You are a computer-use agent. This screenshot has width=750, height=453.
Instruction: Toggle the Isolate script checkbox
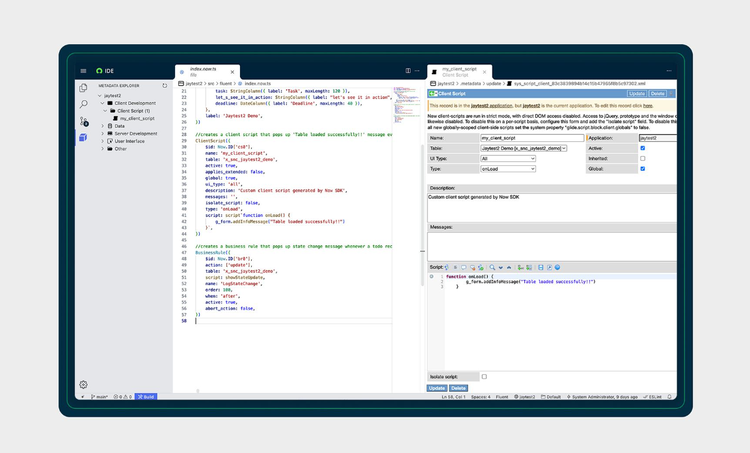pos(485,377)
